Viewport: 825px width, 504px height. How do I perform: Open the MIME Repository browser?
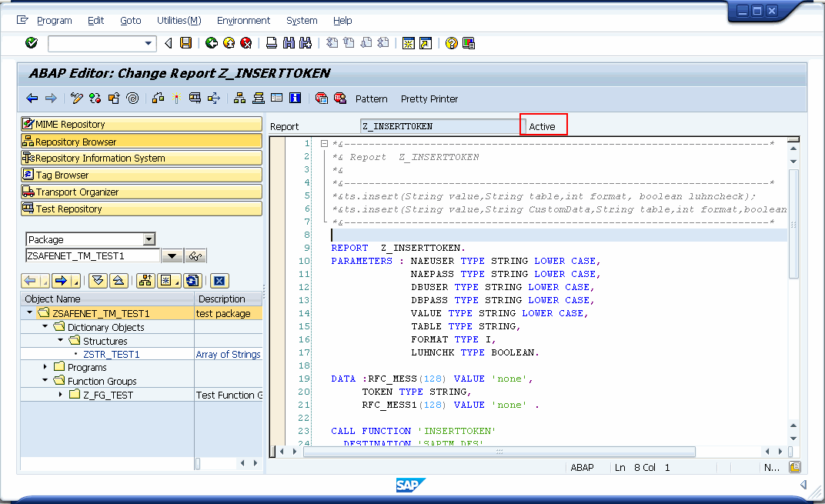142,124
